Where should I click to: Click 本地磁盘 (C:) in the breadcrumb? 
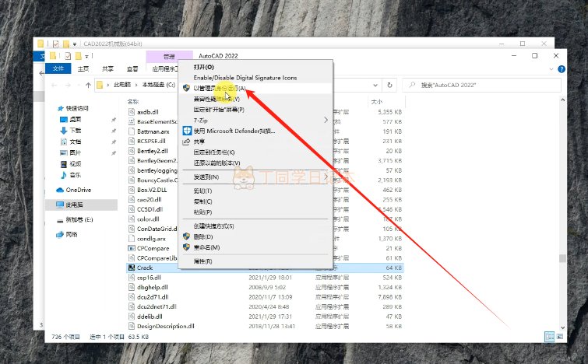(159, 85)
